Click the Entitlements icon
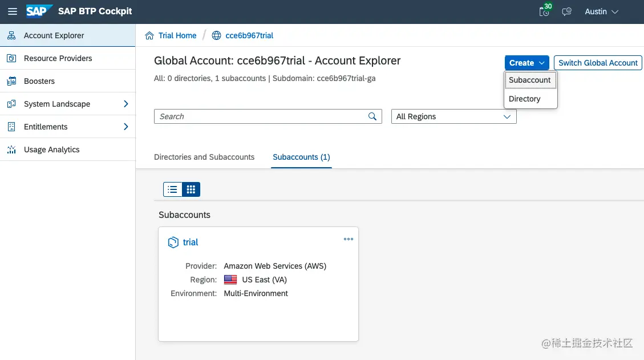Viewport: 644px width, 360px height. [11, 127]
